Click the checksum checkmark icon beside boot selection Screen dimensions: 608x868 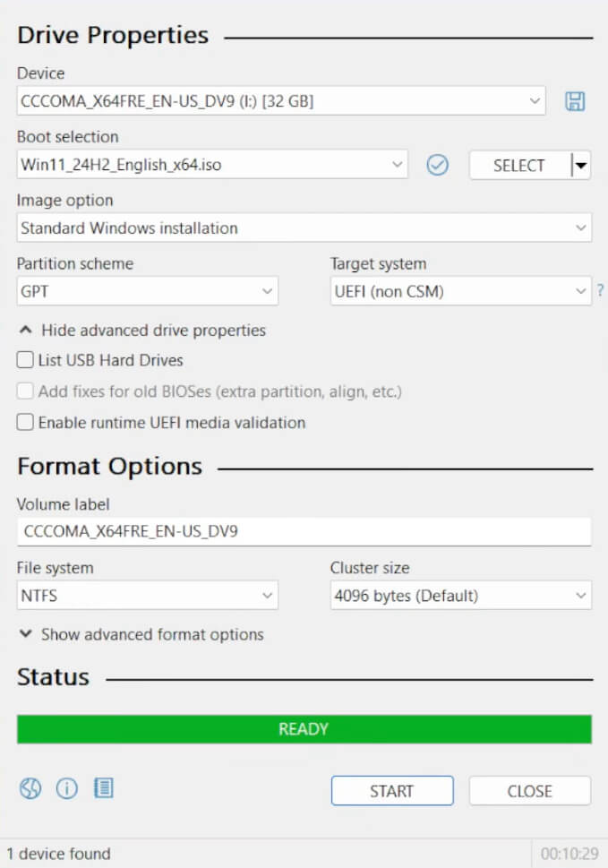pyautogui.click(x=437, y=165)
